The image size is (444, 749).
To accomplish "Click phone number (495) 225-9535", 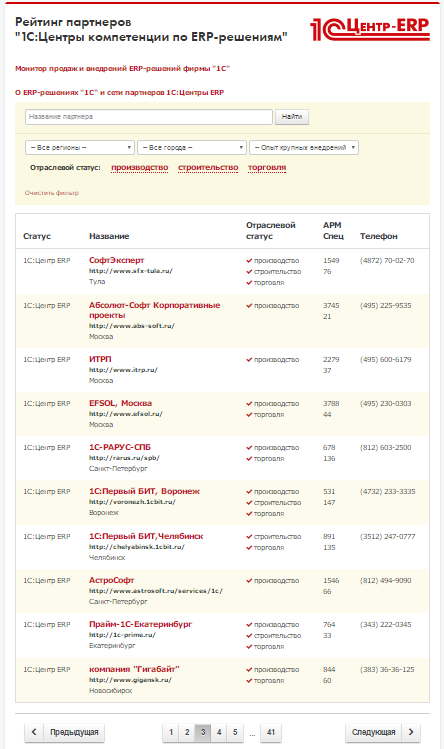I will tap(385, 305).
